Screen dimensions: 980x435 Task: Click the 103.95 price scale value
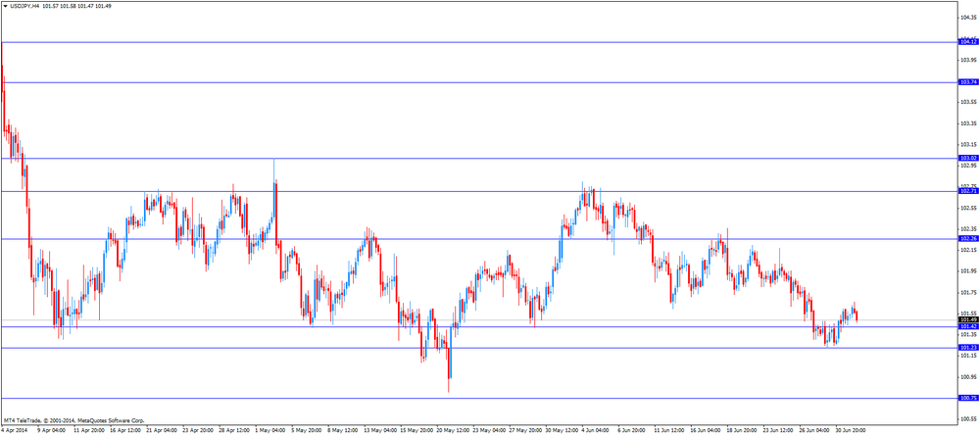tap(969, 60)
